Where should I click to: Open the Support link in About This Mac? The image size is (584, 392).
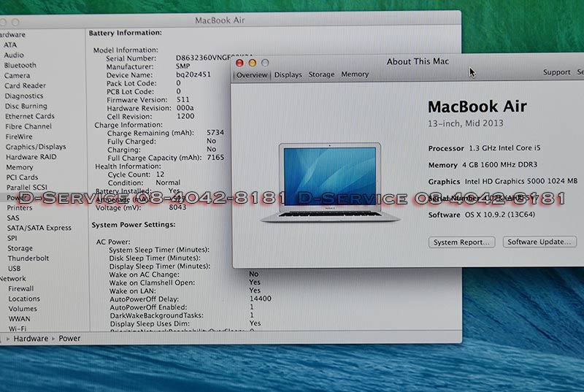556,72
